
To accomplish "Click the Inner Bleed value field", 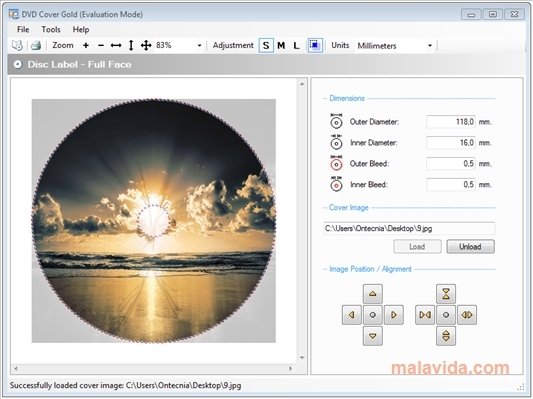I will [x=451, y=185].
